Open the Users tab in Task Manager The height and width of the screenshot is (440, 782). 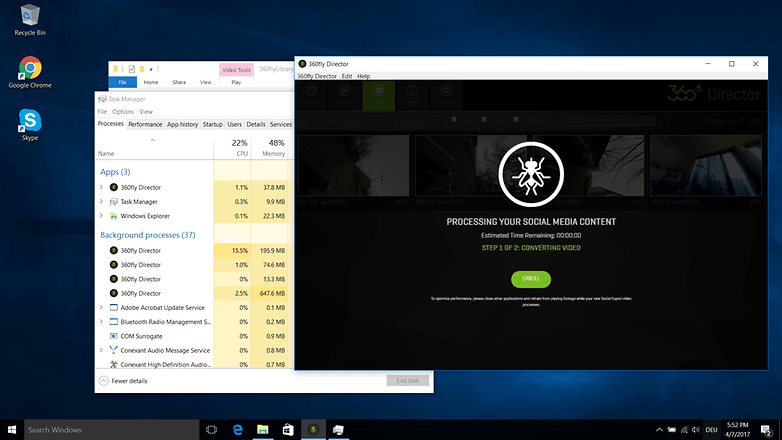coord(234,124)
